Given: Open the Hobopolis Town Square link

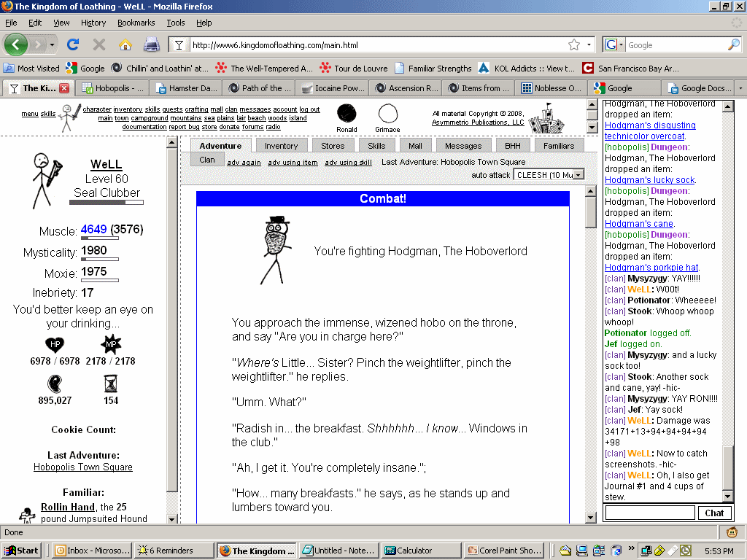Looking at the screenshot, I should click(x=83, y=467).
